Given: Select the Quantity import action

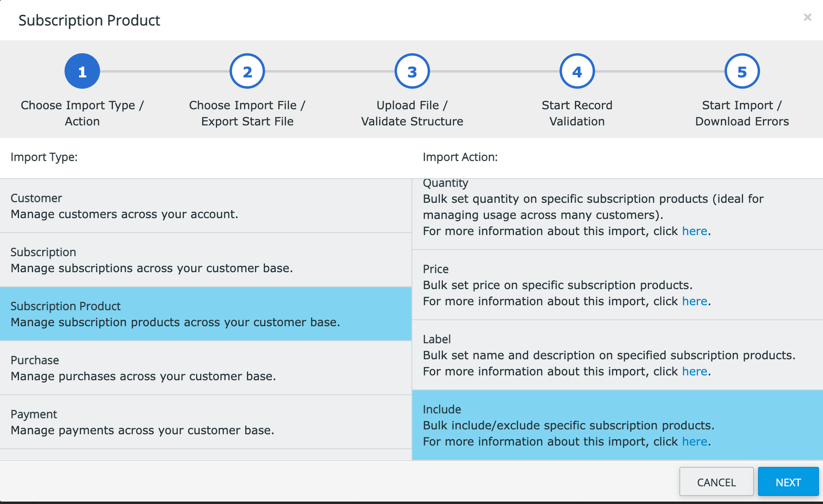Looking at the screenshot, I should [x=618, y=214].
